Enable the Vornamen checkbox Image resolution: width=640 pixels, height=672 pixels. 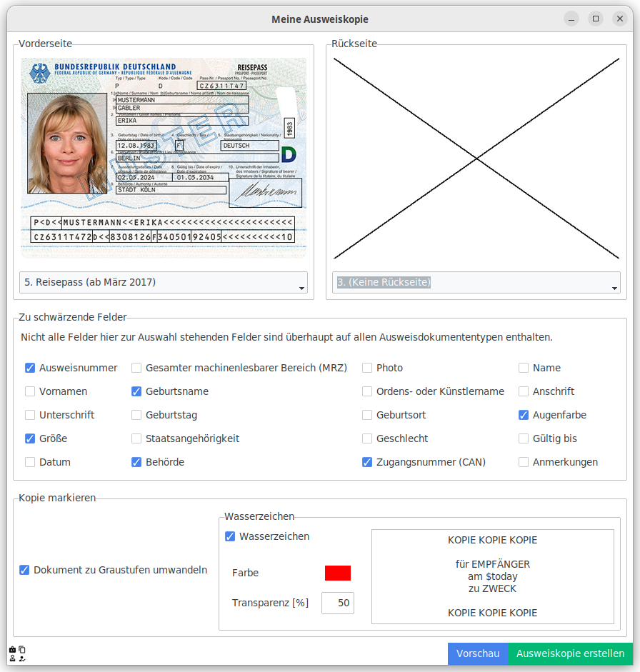[30, 391]
